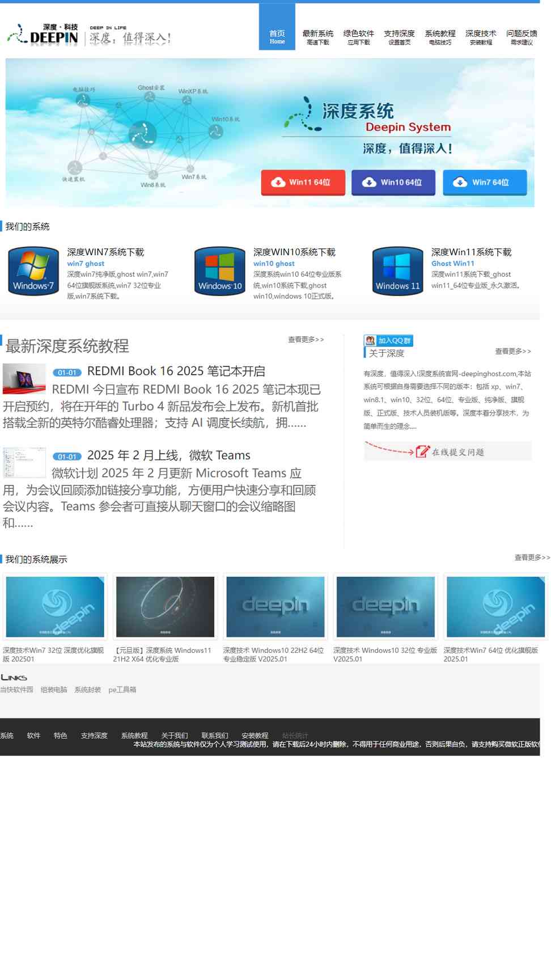This screenshot has width=551, height=980.
Task: Open the 组装电脑 friend link
Action: 54,690
